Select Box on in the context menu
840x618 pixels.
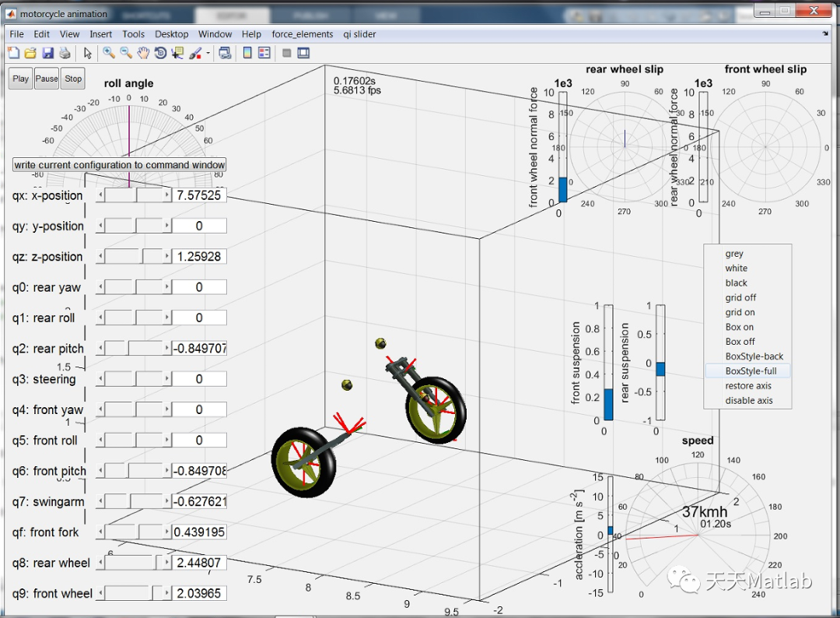pyautogui.click(x=747, y=327)
